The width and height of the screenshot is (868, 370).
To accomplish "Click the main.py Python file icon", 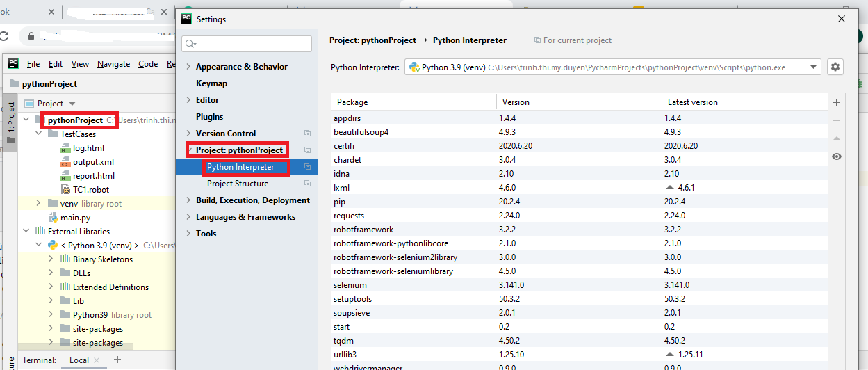I will pos(54,218).
